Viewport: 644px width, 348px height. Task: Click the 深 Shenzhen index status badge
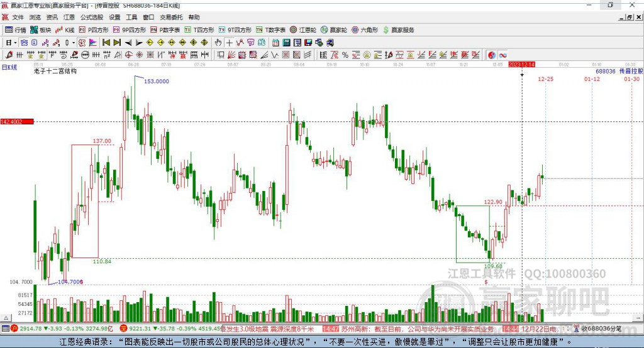pos(123,329)
